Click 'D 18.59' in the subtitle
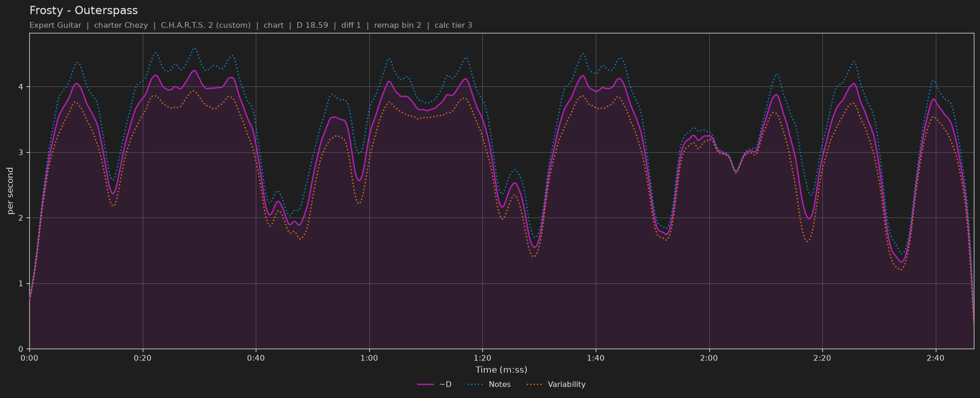Viewport: 980px width, 398px height. pyautogui.click(x=312, y=25)
